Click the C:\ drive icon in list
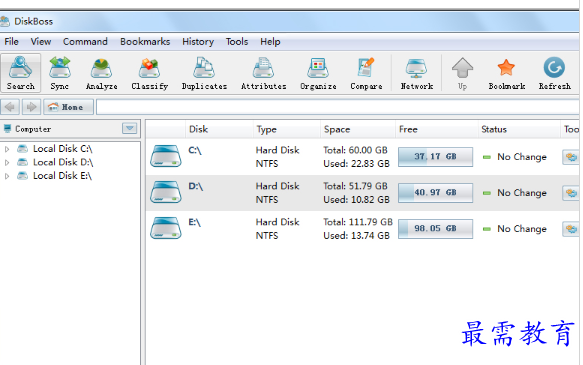 [x=166, y=156]
